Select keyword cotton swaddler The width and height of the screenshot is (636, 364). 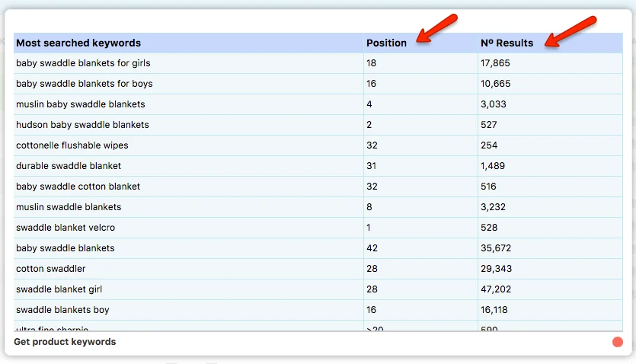[x=51, y=269]
